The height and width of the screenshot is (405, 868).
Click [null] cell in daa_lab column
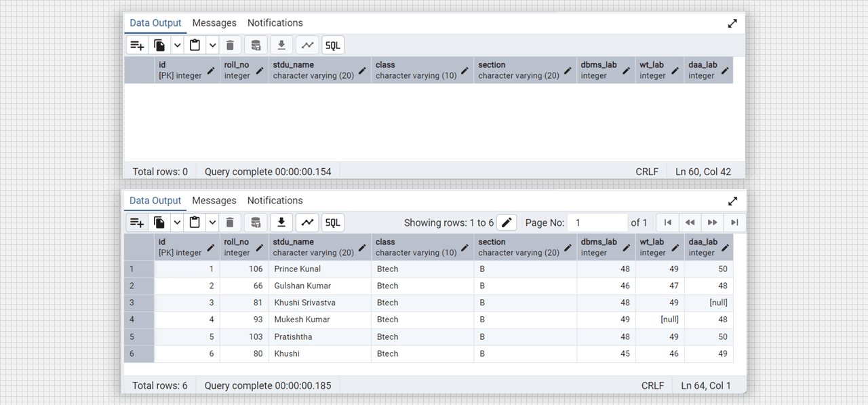[x=709, y=303]
